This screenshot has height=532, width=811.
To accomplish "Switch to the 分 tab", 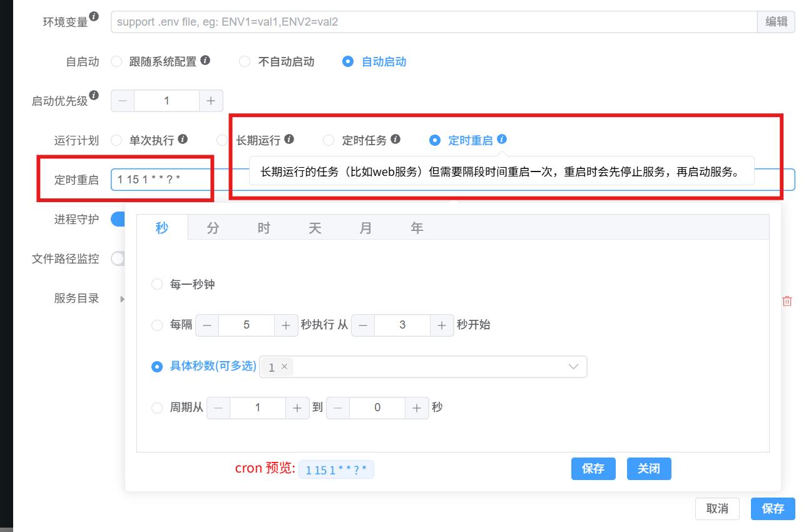I will coord(213,228).
